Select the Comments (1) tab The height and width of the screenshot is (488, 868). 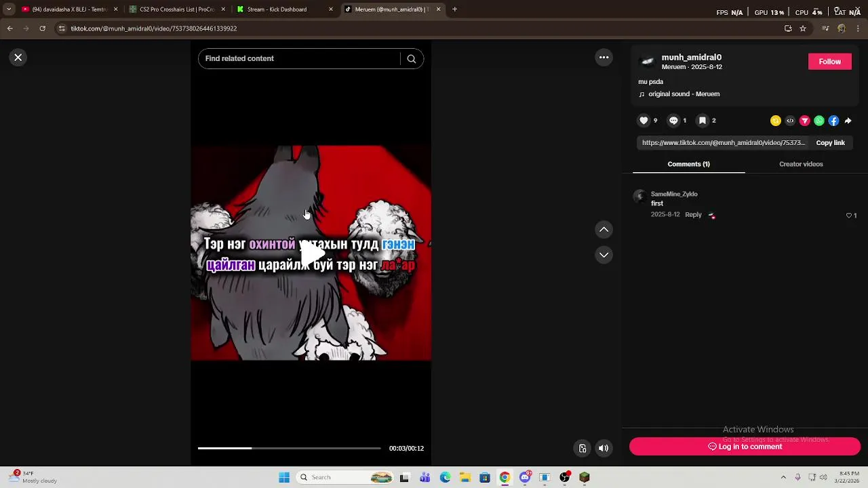tap(688, 164)
